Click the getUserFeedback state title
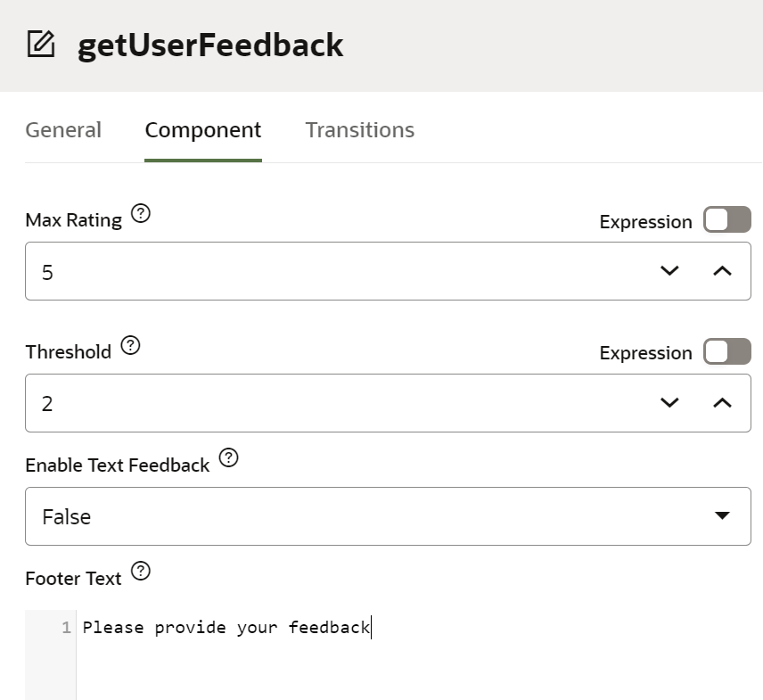The height and width of the screenshot is (700, 763). click(x=210, y=45)
